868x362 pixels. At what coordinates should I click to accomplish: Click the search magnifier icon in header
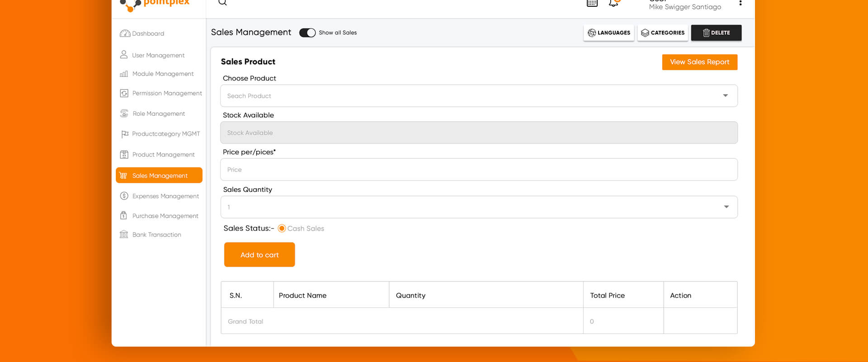(x=222, y=3)
